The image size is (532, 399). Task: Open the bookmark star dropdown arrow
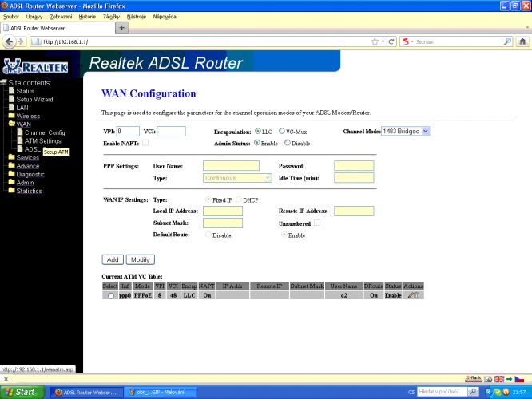point(383,41)
